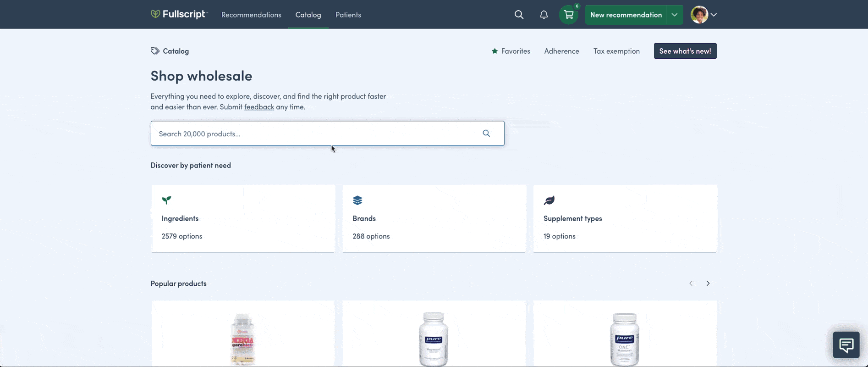This screenshot has width=868, height=367.
Task: Click See what's new! button
Action: point(685,51)
